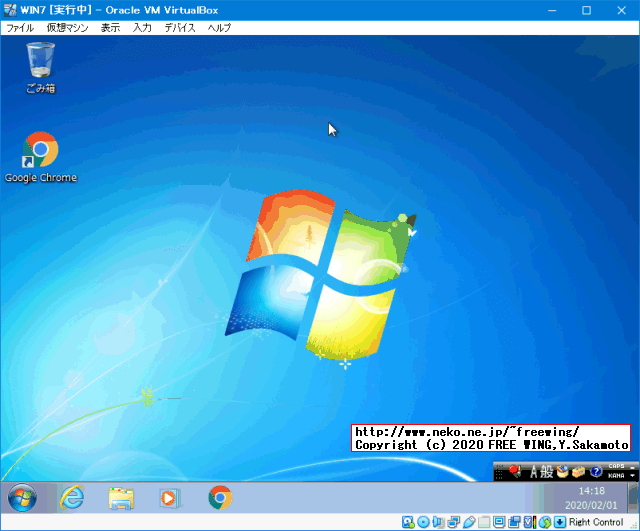The width and height of the screenshot is (640, 531).
Task: Click the date 2020/02/01 in tray
Action: tap(591, 505)
